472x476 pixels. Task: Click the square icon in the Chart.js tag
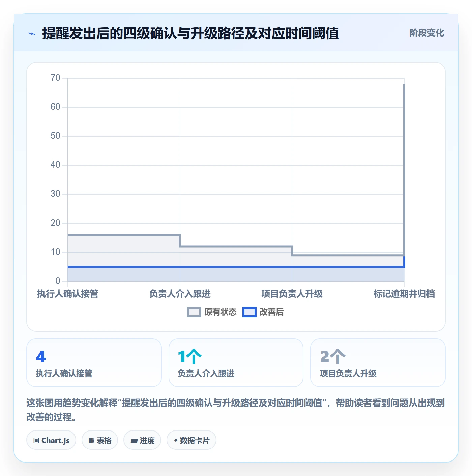click(36, 441)
